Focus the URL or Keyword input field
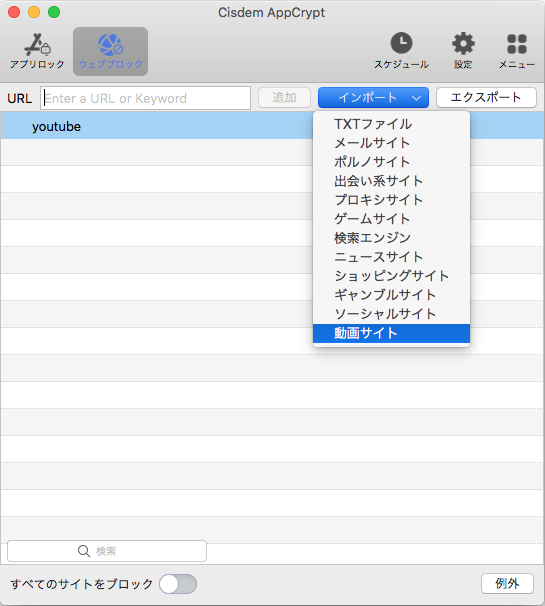Screen dimensions: 545x606 145,98
